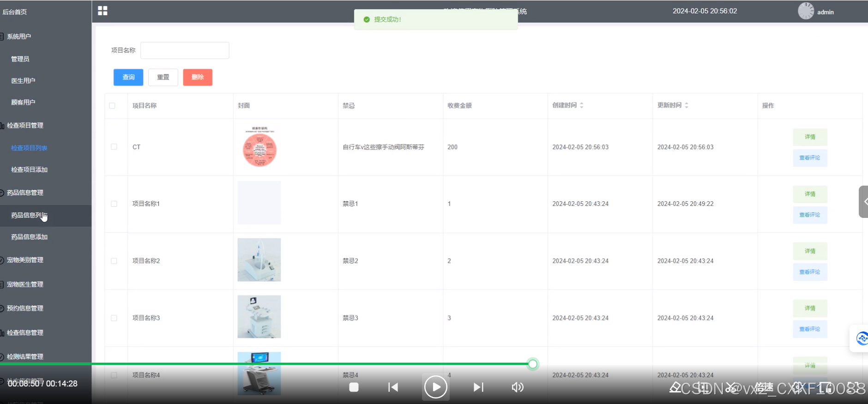Open 详情 for the CT row
Viewport: 868px width, 404px height.
[x=810, y=137]
